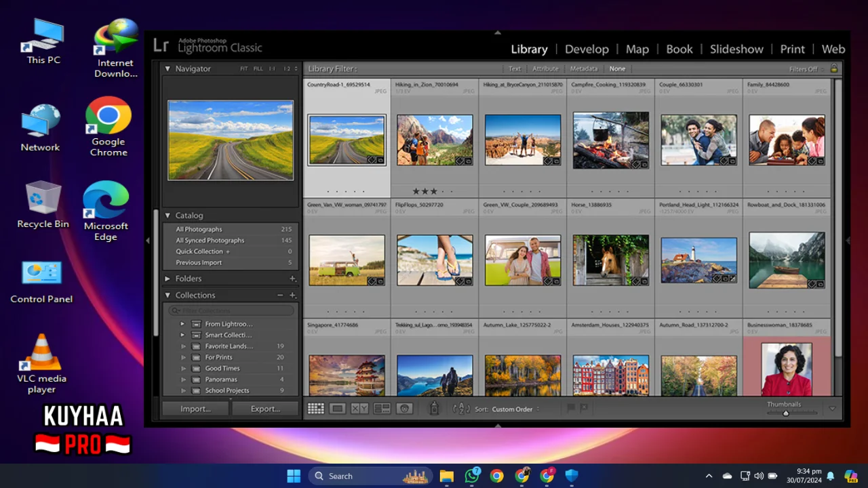
Task: Set Navigator zoom to FIT
Action: 244,69
